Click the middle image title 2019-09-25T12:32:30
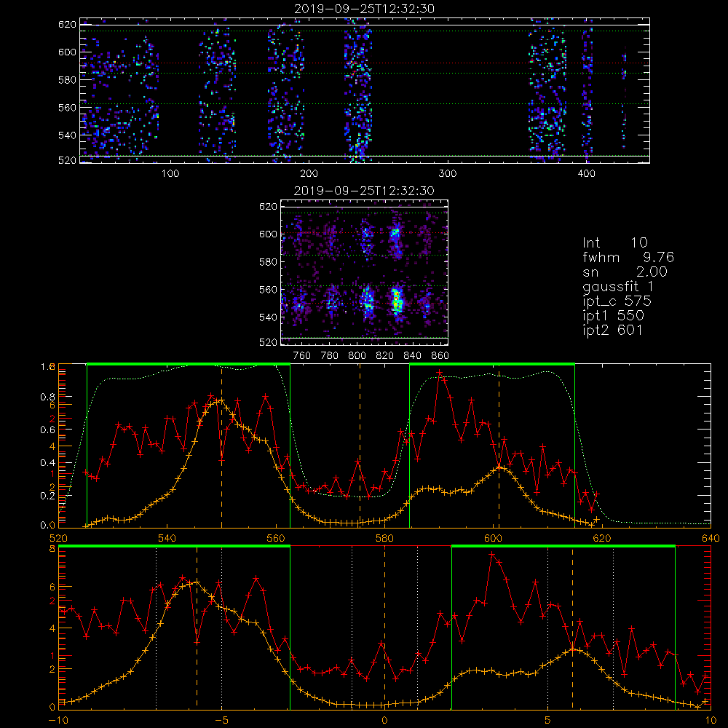Image resolution: width=728 pixels, height=728 pixels. coord(364,191)
